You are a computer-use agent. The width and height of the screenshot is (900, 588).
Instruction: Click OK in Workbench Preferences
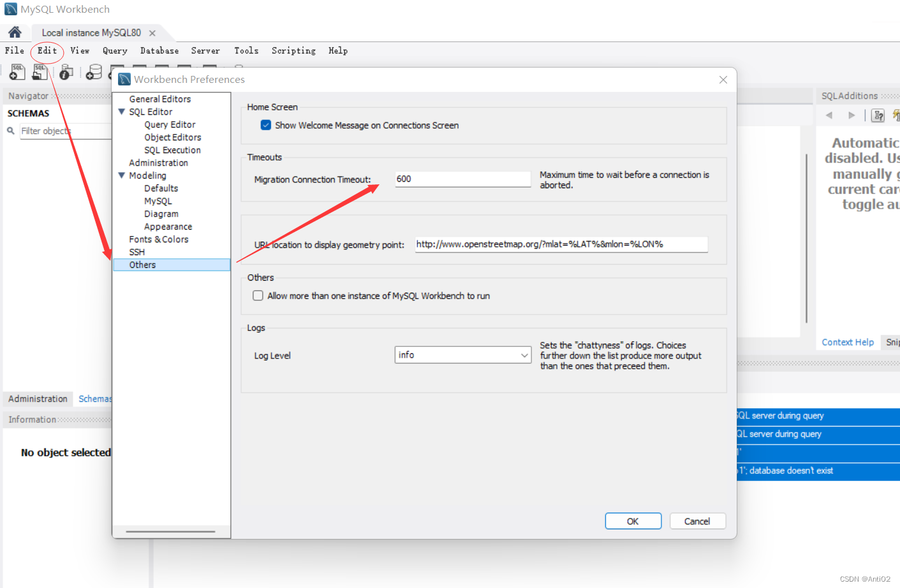pyautogui.click(x=633, y=521)
